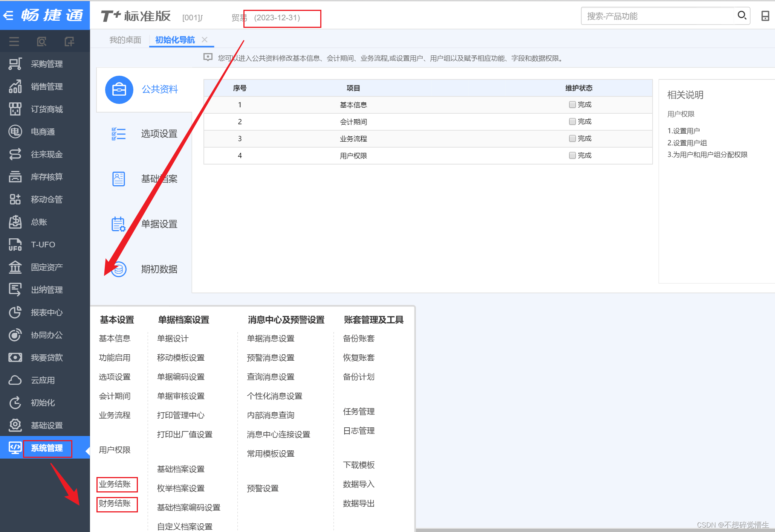
Task: Open 备份账套 link
Action: (x=359, y=338)
